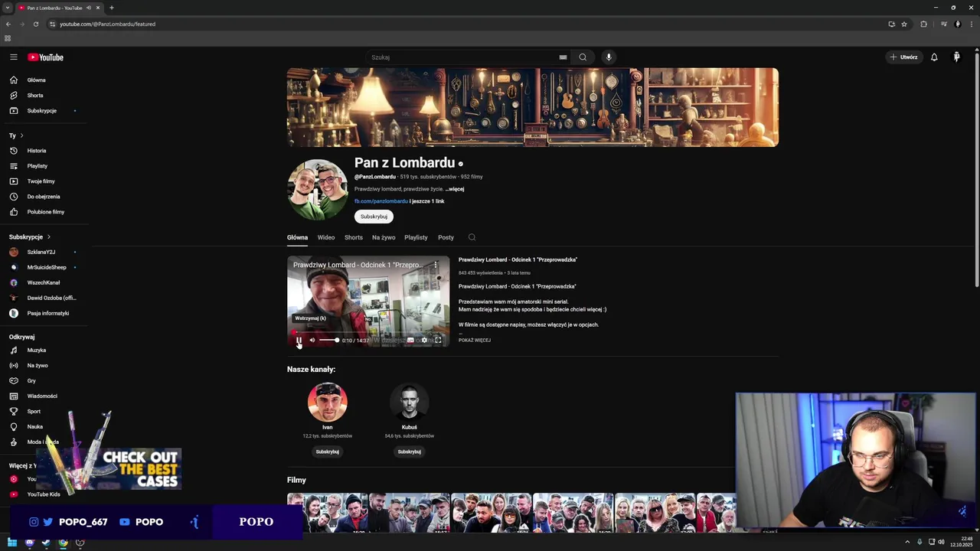Click the browser address bar URL

[x=107, y=24]
